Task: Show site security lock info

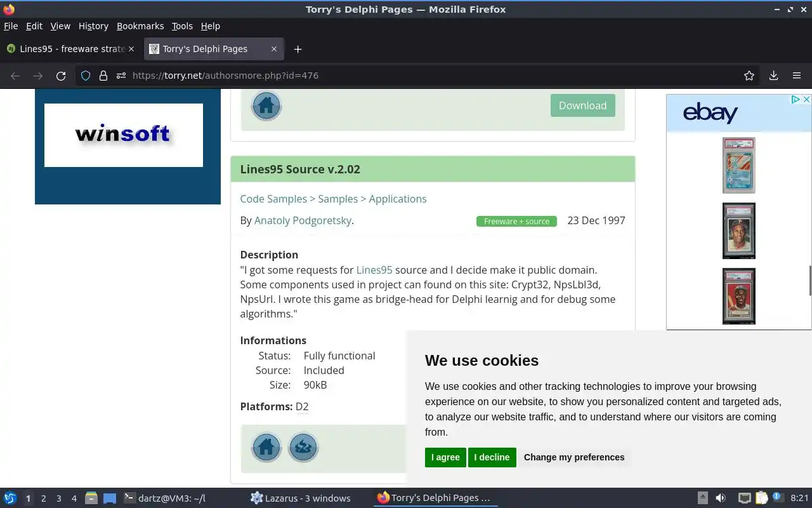Action: coord(103,76)
